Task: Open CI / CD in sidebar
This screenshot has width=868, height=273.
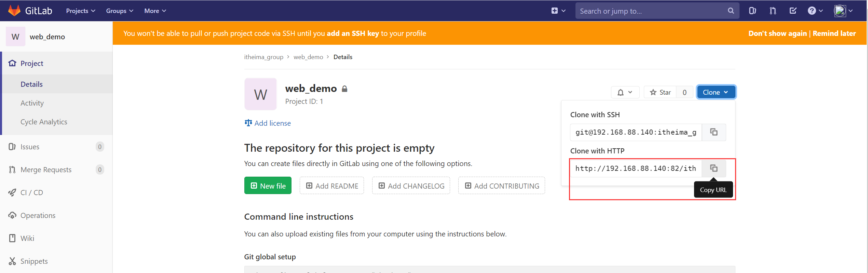Action: click(32, 193)
